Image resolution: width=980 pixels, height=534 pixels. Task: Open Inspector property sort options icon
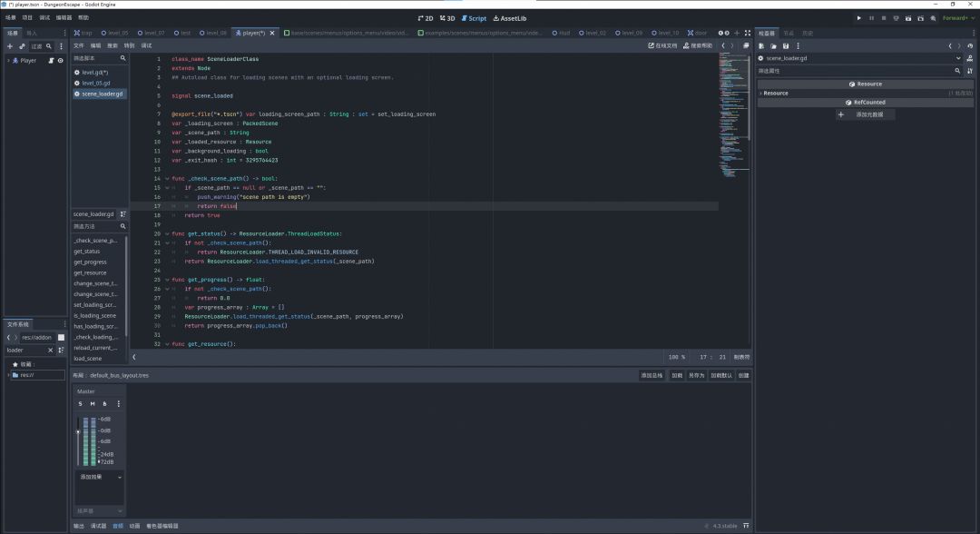[970, 71]
